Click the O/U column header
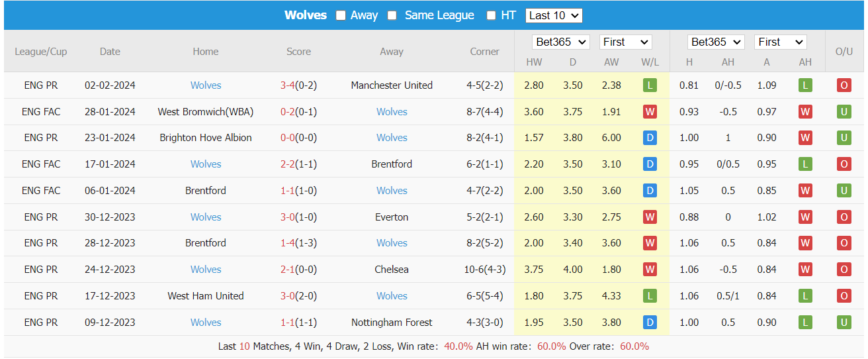868x359 pixels. (x=844, y=52)
